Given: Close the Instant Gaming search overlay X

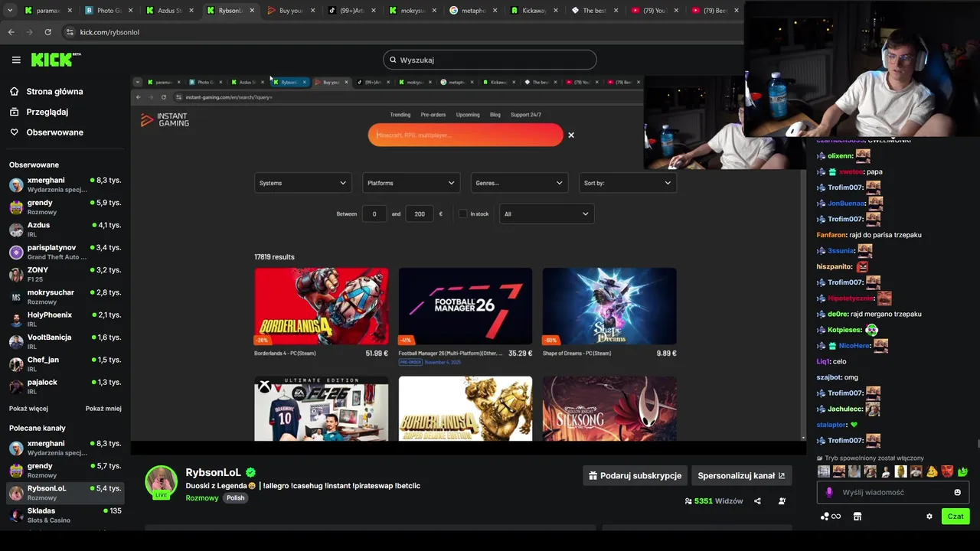Looking at the screenshot, I should (570, 135).
